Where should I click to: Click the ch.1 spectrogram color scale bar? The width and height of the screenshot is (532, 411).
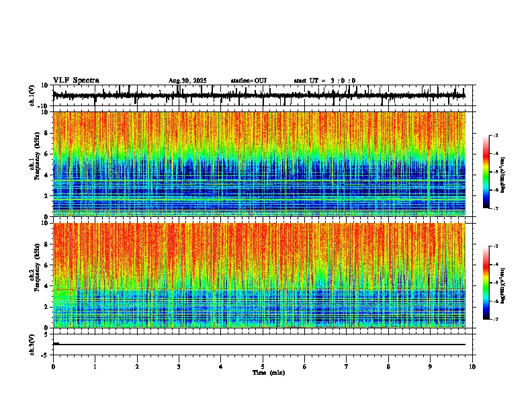(x=486, y=172)
